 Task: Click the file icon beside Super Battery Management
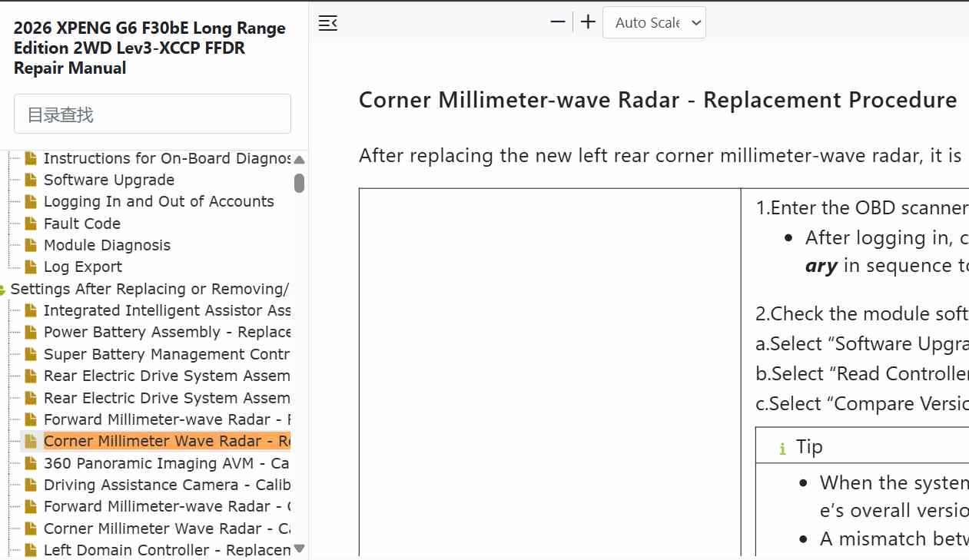tap(31, 354)
